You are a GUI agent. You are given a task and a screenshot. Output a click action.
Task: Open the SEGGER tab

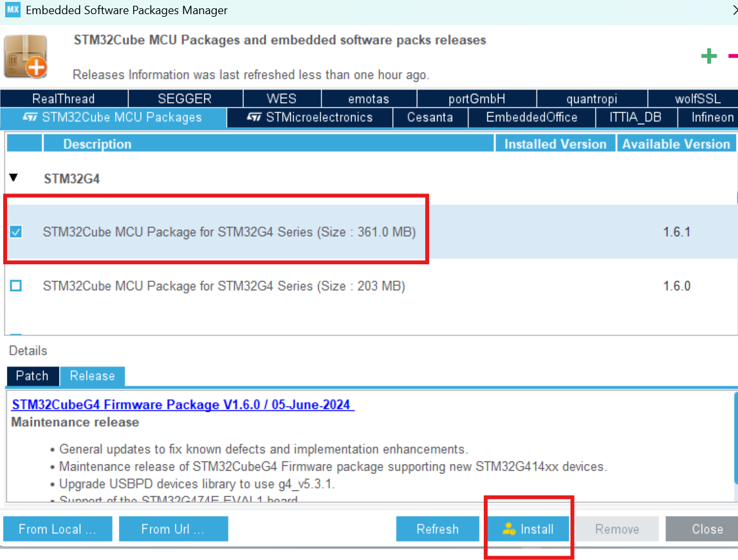pos(185,99)
